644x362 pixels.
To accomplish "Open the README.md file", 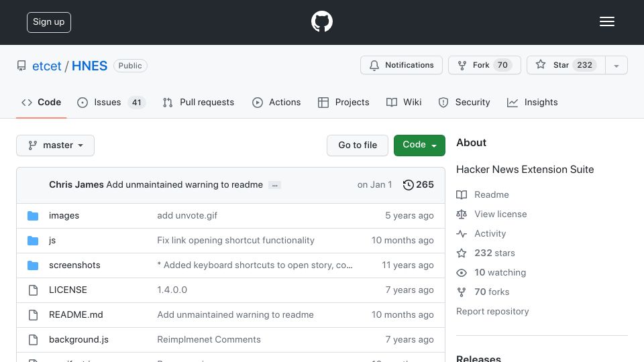I will 76,315.
